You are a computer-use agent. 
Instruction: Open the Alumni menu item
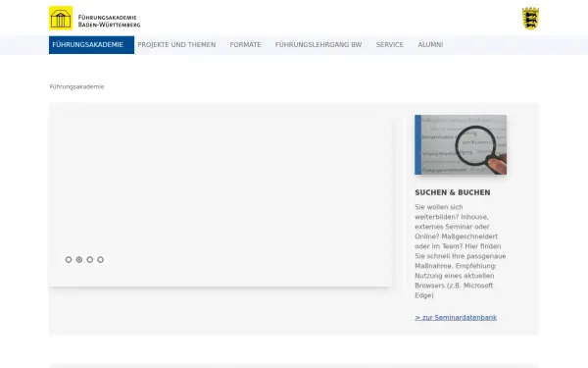pos(430,45)
